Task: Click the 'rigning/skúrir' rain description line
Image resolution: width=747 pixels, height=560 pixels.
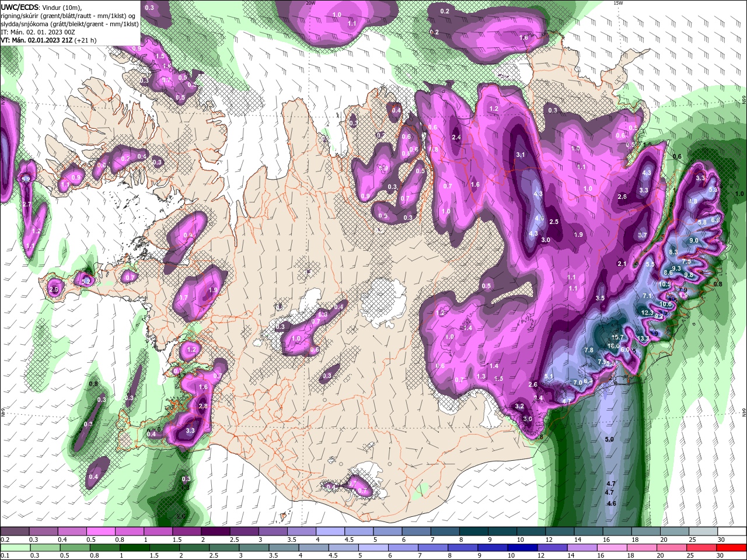Action: [67, 16]
